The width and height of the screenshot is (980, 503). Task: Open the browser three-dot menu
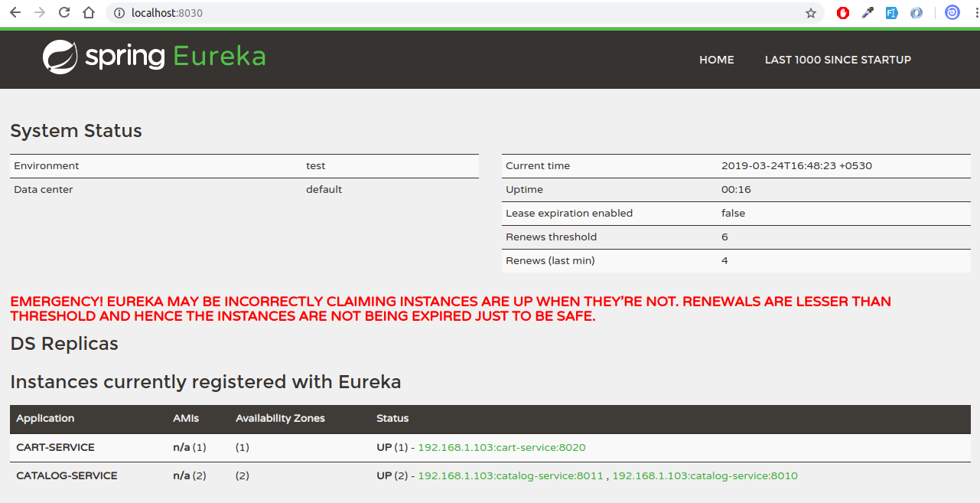pyautogui.click(x=975, y=12)
